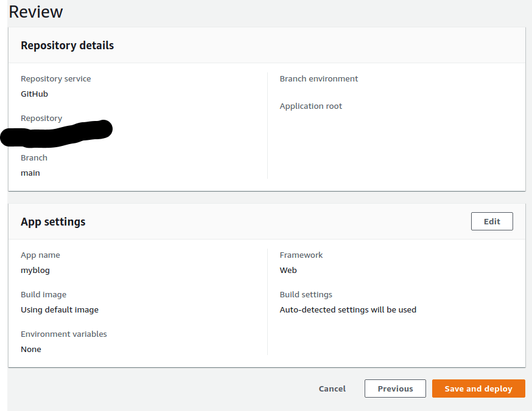Click the Review page heading

(36, 12)
